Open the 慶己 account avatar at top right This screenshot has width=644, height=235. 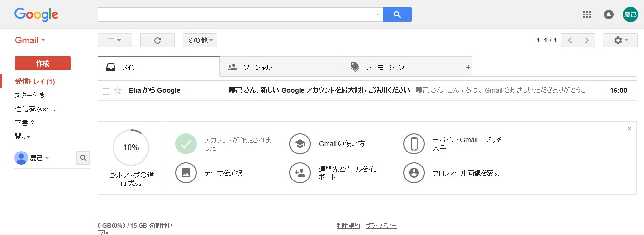pyautogui.click(x=630, y=14)
